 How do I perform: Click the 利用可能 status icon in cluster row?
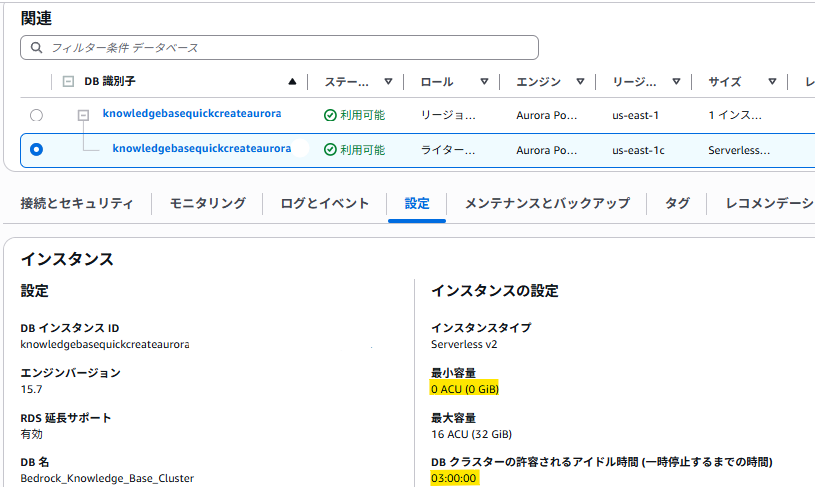point(330,115)
